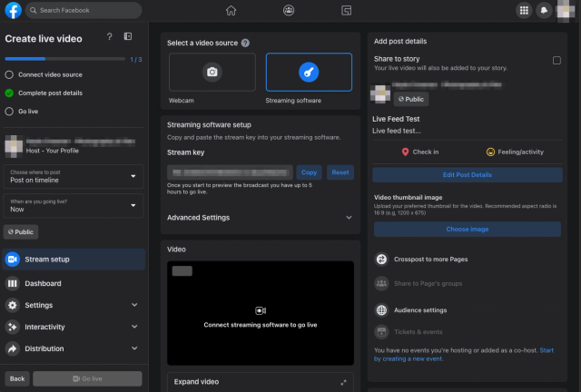The width and height of the screenshot is (581, 392).
Task: Click the Stream key input field
Action: 230,172
